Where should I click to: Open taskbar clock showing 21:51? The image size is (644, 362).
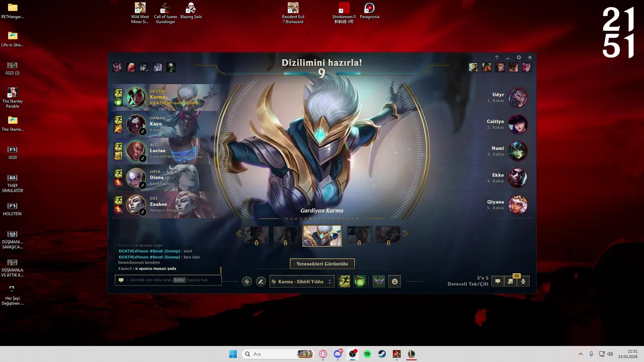[628, 354]
